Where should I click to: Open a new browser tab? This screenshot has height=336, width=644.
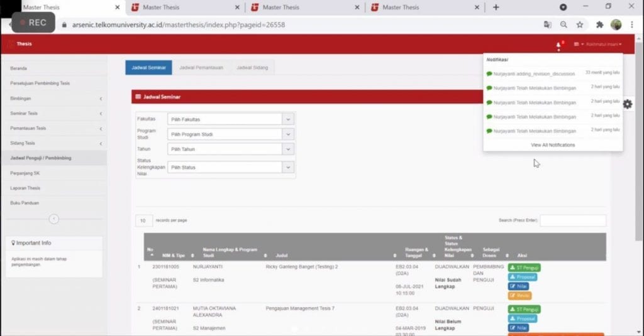point(496,8)
